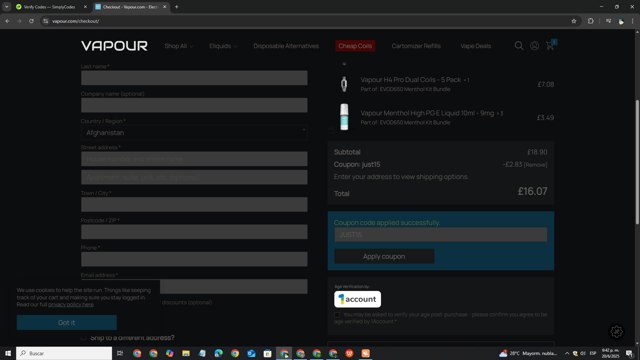Screen dimensions: 640x360
Task: Click the H4 Pro Dual Coils thumbnail
Action: tap(344, 84)
